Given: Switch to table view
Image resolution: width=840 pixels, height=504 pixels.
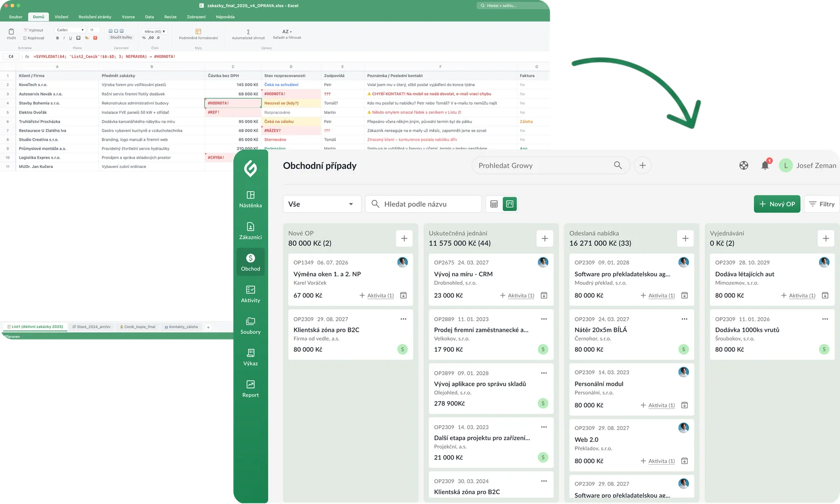Looking at the screenshot, I should tap(494, 204).
